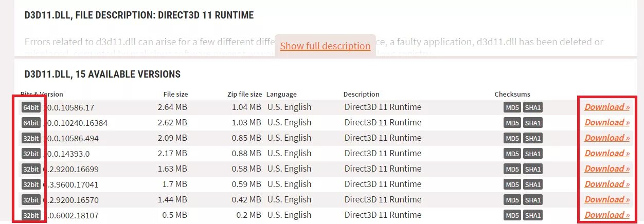
Task: Download the 10.0.10240.16384 version
Action: pos(607,122)
